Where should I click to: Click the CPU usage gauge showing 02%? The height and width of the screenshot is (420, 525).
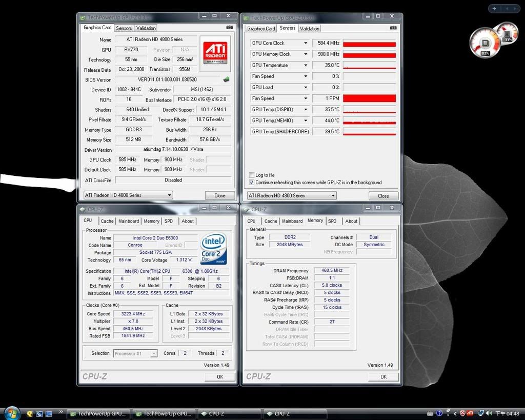point(485,44)
